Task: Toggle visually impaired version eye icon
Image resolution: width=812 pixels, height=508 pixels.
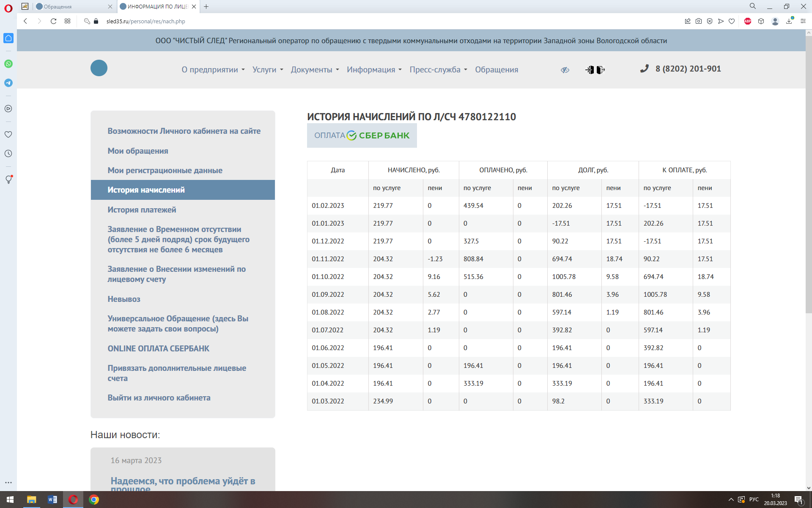Action: (565, 70)
